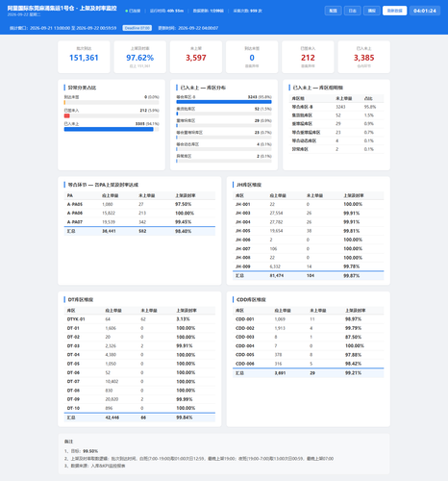Viewport: 448px width, 481px height.
Task: Click the 2,326 value in the DT-03 row
Action: 111,346
